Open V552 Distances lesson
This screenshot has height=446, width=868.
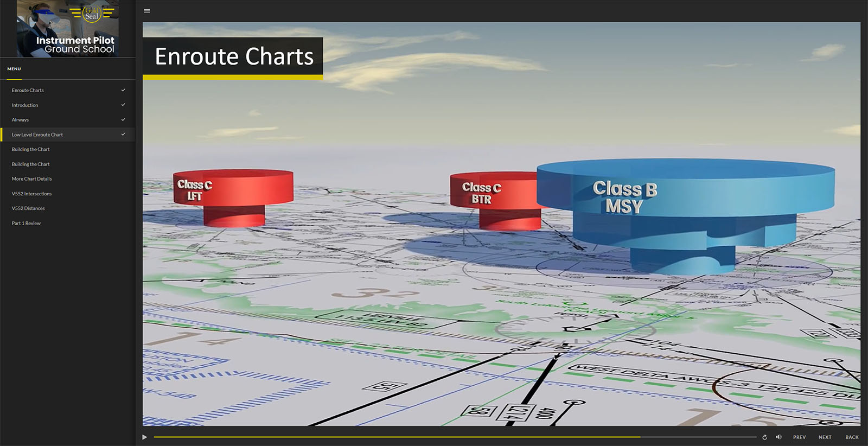28,208
